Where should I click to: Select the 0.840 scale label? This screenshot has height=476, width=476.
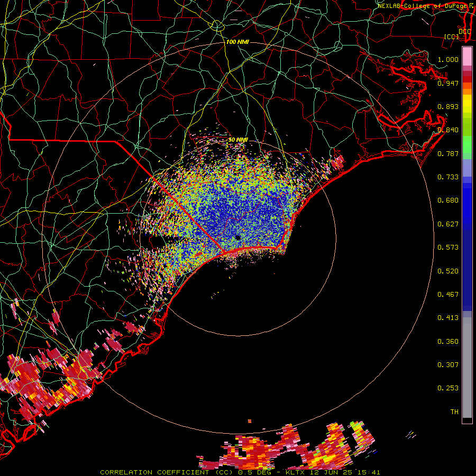tap(448, 130)
